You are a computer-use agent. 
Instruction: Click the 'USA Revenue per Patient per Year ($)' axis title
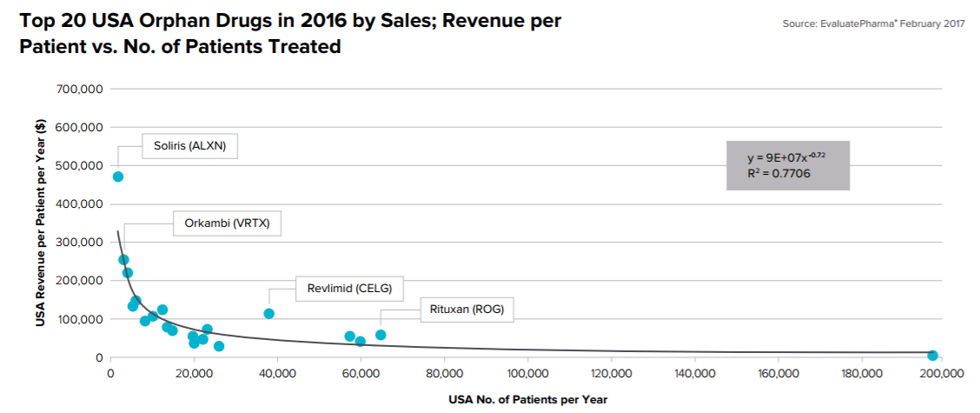pos(40,223)
